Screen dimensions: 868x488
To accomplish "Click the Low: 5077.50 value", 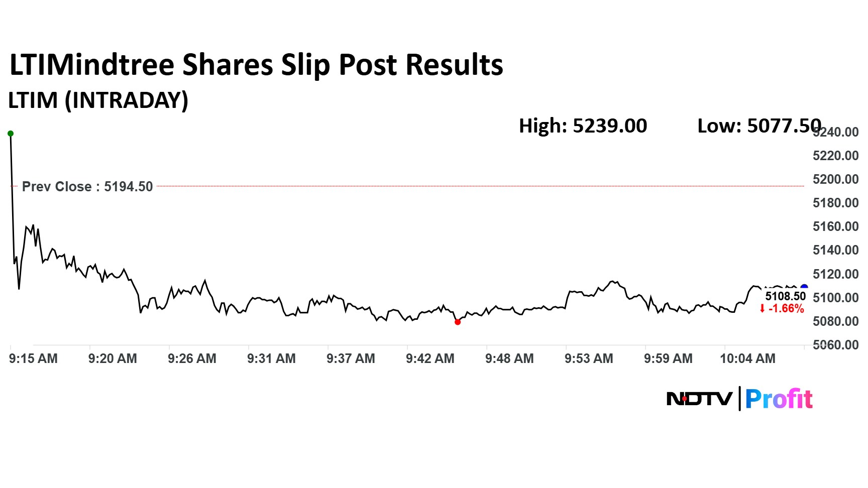I will pyautogui.click(x=759, y=126).
